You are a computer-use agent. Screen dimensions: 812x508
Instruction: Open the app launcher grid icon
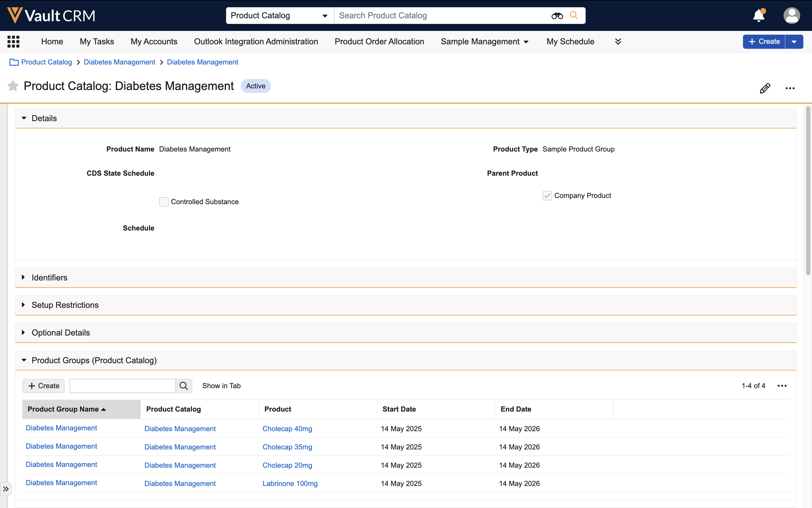point(13,42)
